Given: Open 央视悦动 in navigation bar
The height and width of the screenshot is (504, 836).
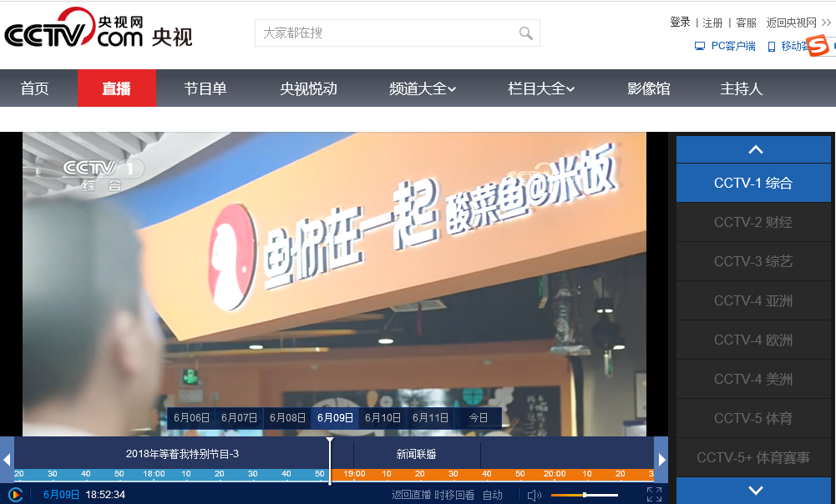Looking at the screenshot, I should click(x=309, y=88).
